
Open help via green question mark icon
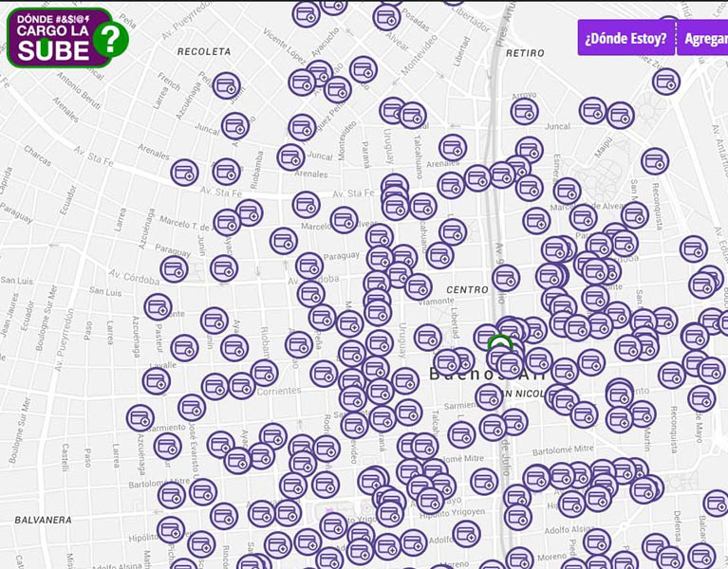(110, 40)
